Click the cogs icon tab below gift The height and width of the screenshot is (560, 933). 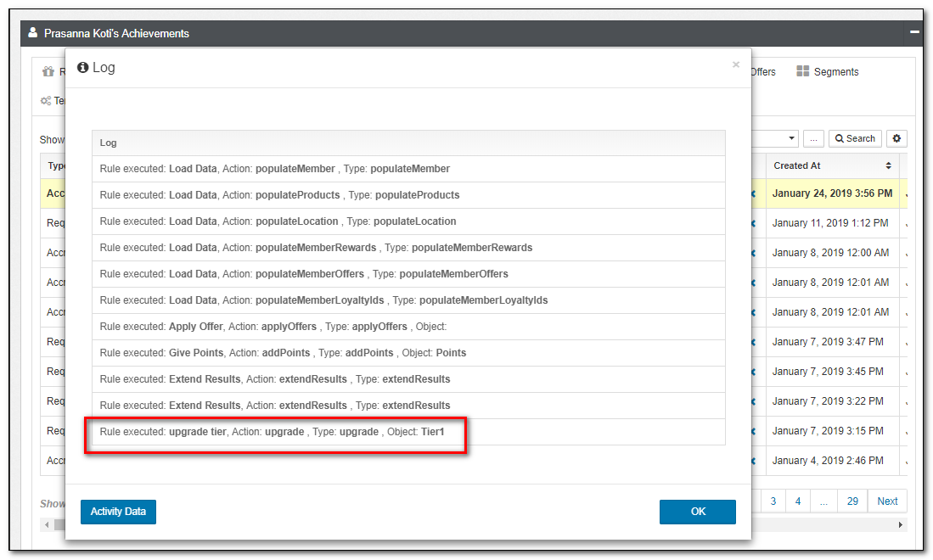(x=46, y=100)
